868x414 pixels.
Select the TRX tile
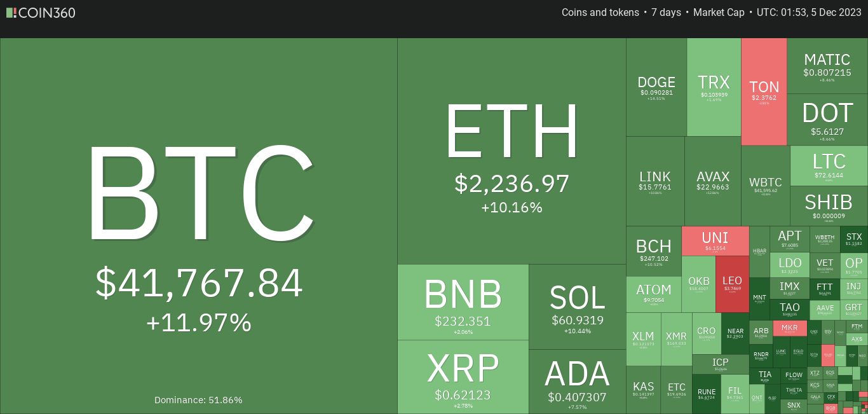[x=714, y=87]
